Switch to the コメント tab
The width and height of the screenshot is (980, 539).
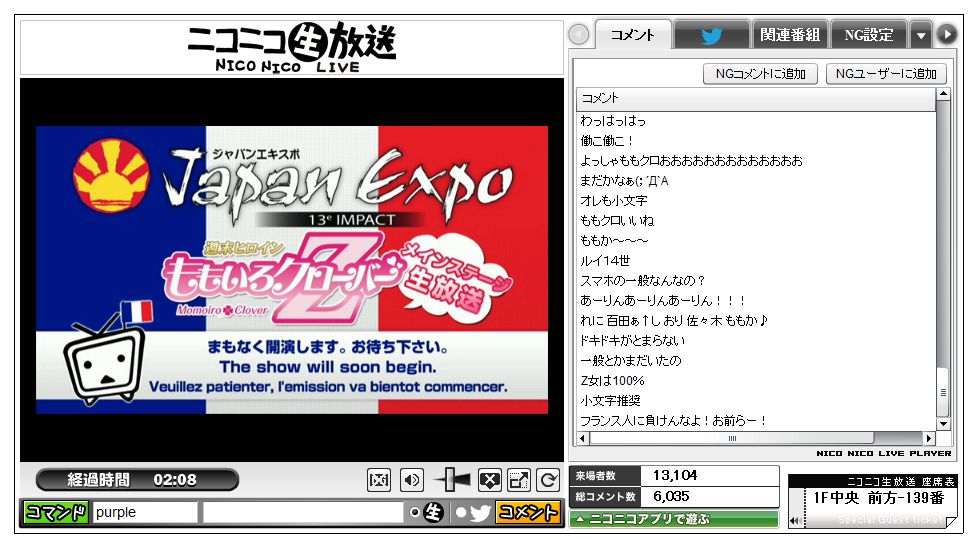coord(632,35)
